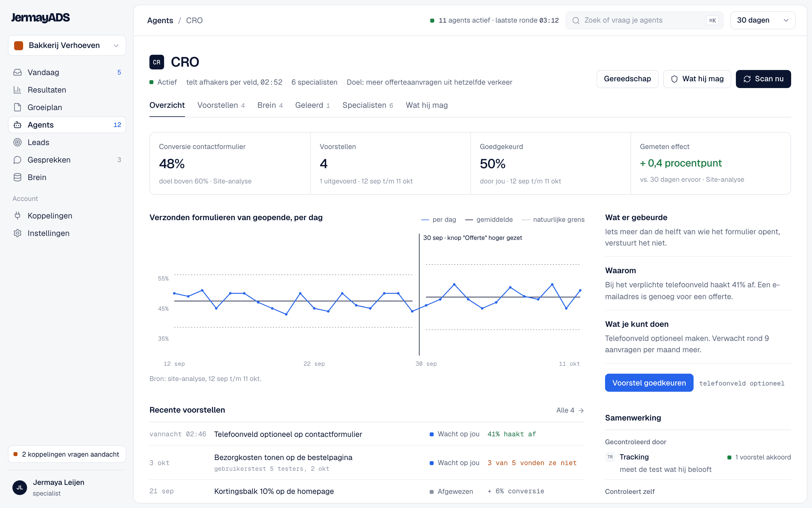Viewport: 812px width, 508px height.
Task: Click the per dag legend entry
Action: [x=438, y=219]
